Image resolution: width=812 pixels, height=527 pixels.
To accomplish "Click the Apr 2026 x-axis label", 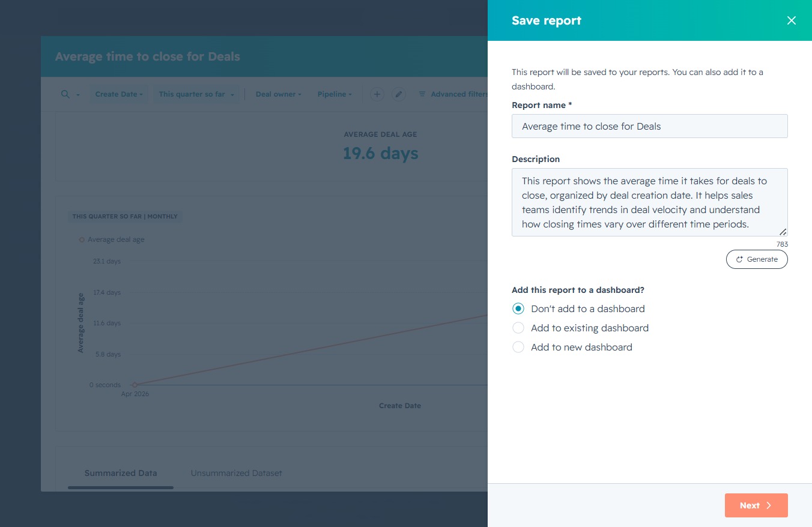I will pyautogui.click(x=135, y=394).
